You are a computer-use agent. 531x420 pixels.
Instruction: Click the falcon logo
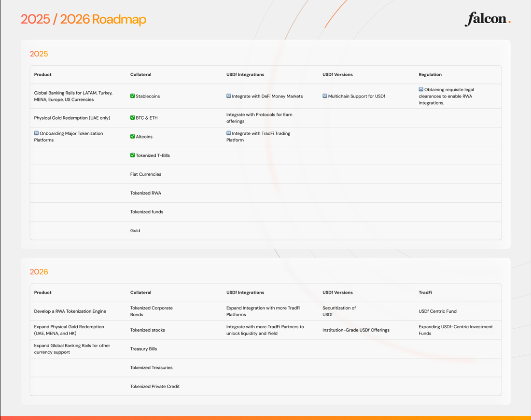(x=487, y=19)
